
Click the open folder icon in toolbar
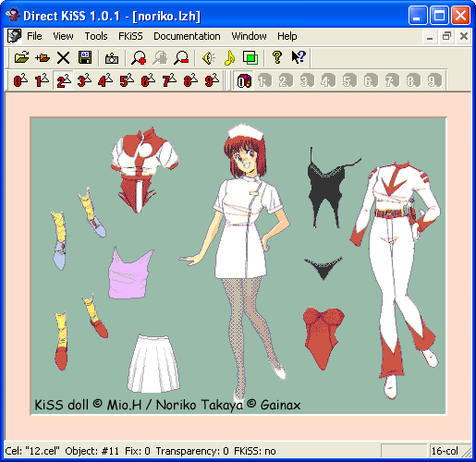point(21,57)
